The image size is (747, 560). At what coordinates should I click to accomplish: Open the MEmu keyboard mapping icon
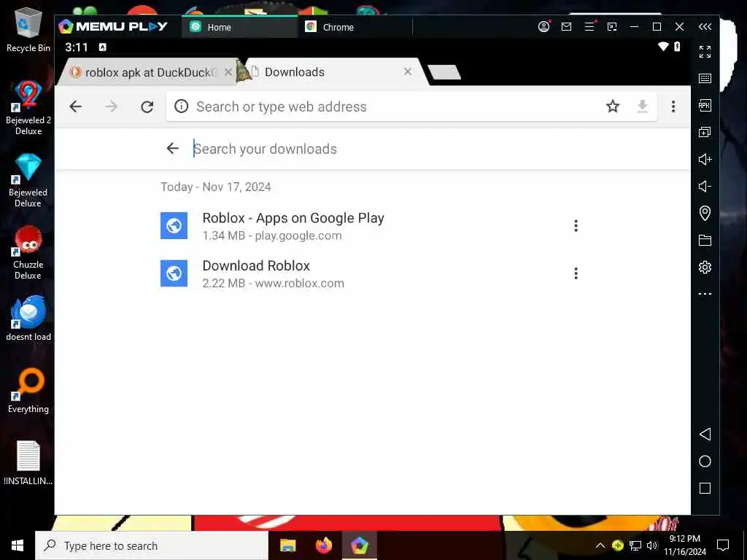coord(705,79)
